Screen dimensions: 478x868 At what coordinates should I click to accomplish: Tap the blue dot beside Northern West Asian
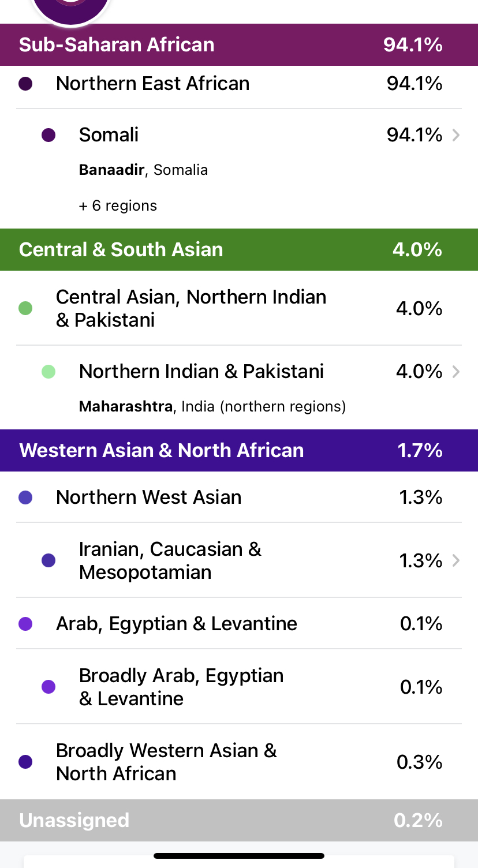click(x=25, y=497)
